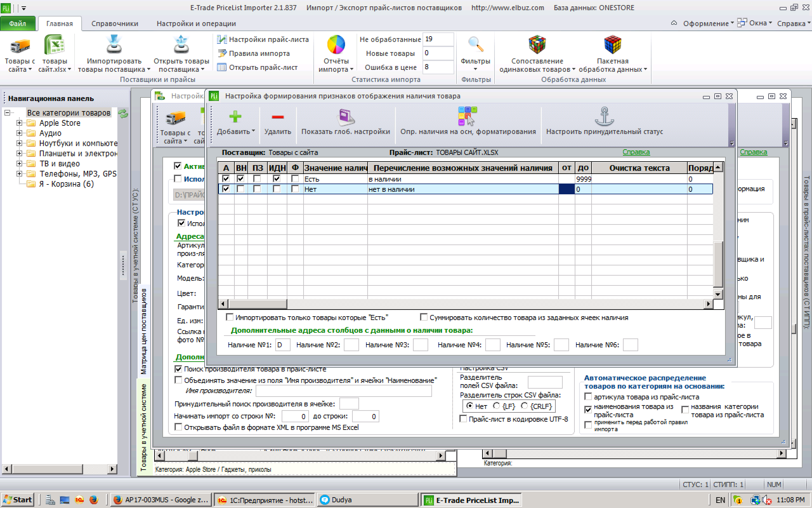This screenshot has height=508, width=812.
Task: Open the Оформление dropdown
Action: (x=708, y=23)
